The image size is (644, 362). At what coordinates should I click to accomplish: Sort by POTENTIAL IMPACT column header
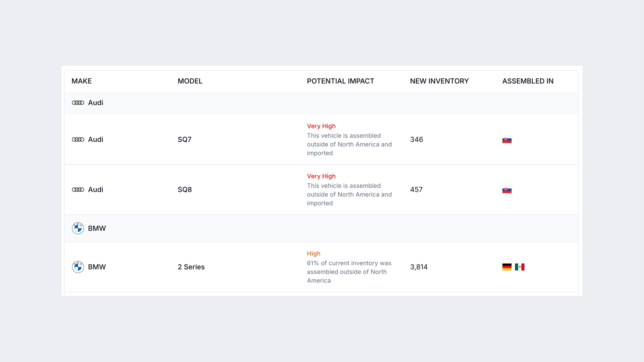(x=341, y=81)
